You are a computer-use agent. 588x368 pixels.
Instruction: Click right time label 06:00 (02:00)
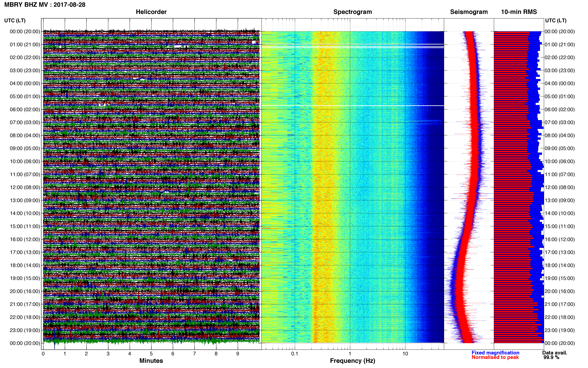[560, 110]
